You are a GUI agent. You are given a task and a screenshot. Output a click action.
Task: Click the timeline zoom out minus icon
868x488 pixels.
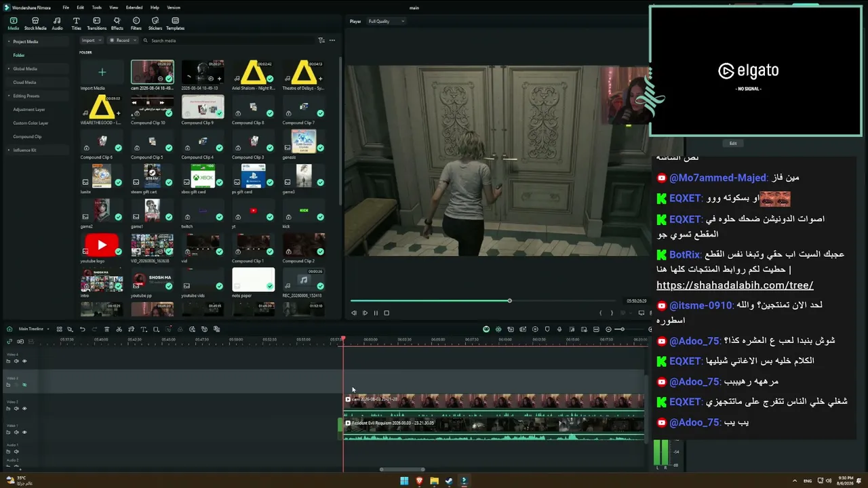point(608,329)
